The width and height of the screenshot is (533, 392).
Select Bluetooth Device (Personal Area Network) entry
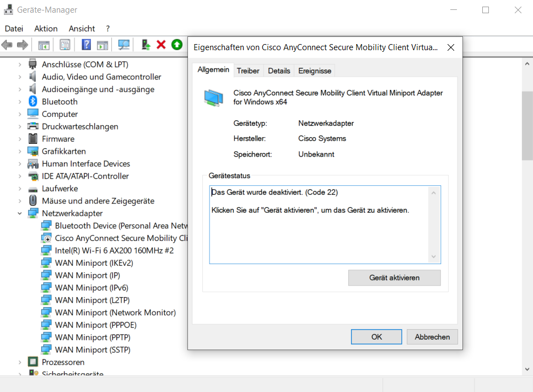click(121, 225)
